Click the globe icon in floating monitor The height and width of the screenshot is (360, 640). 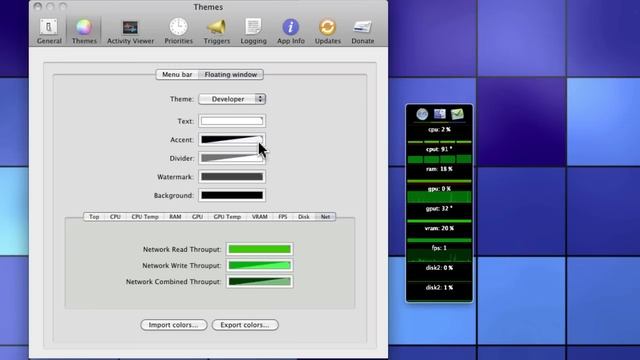(x=422, y=114)
